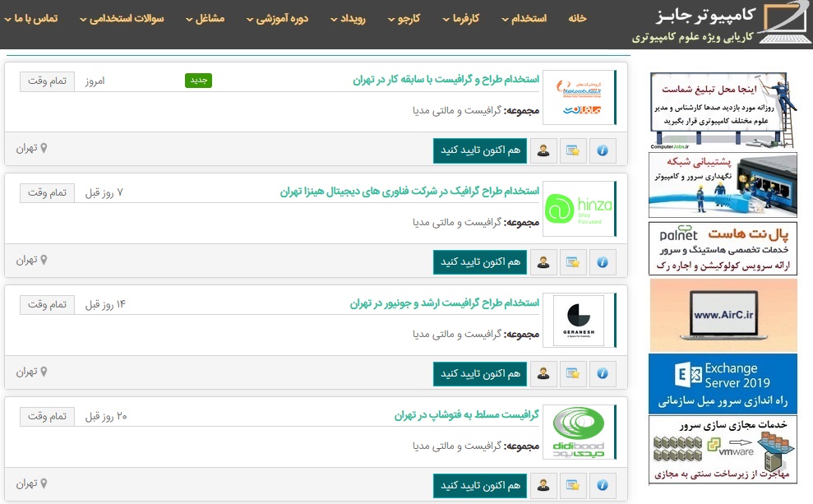This screenshot has height=504, width=813.
Task: Click the امروز date text
Action: click(x=95, y=81)
